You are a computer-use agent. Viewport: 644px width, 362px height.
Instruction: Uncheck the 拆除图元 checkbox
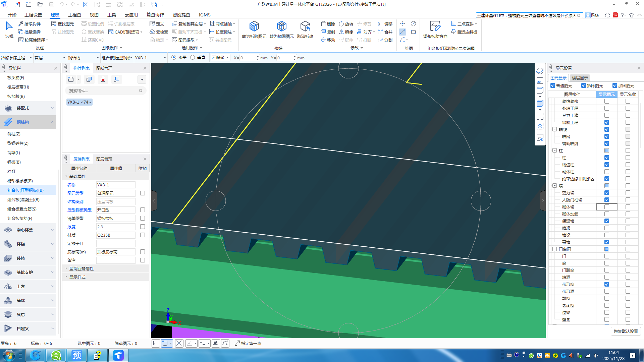[x=584, y=86]
